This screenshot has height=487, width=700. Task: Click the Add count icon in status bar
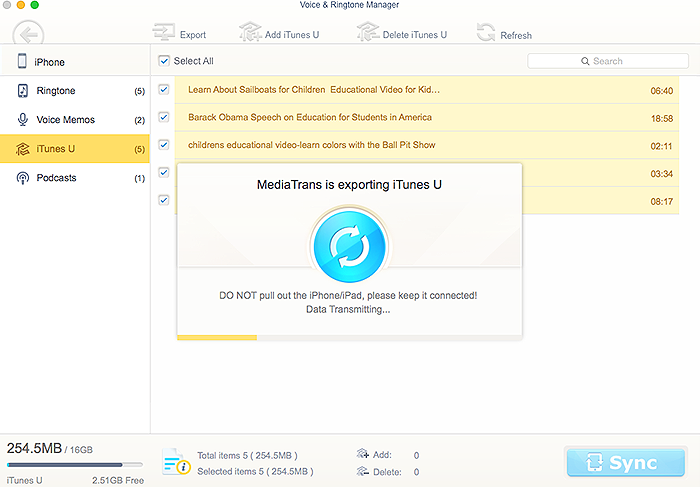click(362, 454)
